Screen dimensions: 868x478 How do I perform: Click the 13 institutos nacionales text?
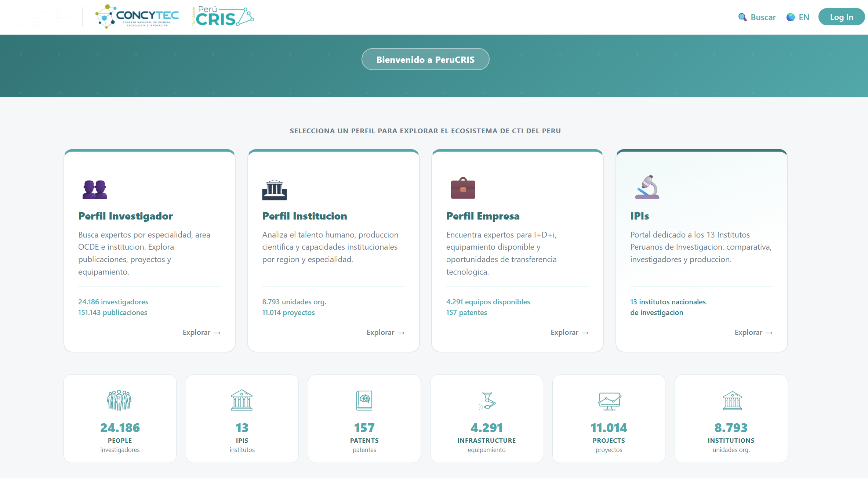(668, 302)
